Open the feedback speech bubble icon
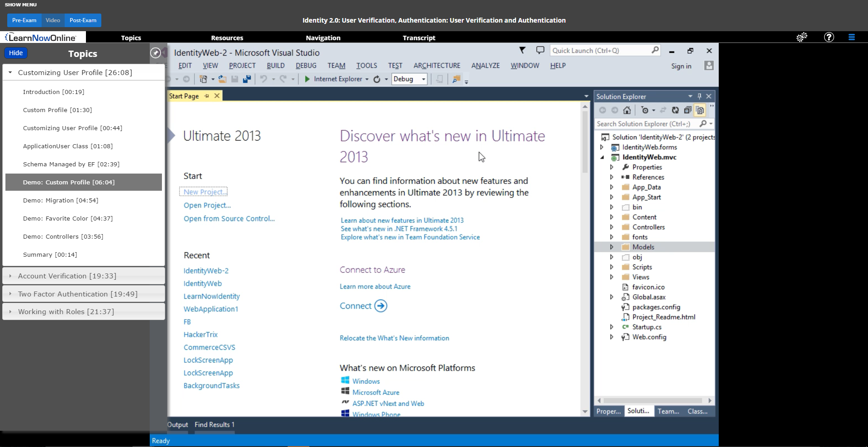 click(x=540, y=50)
